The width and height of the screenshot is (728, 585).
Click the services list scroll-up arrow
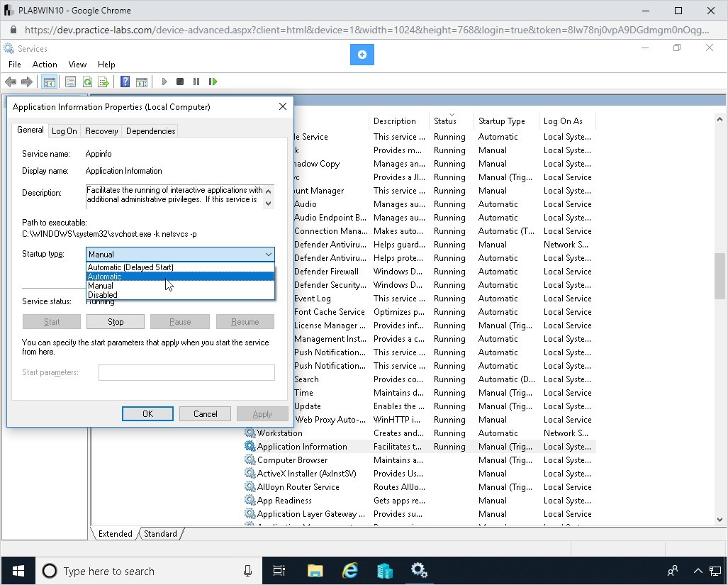[x=719, y=119]
